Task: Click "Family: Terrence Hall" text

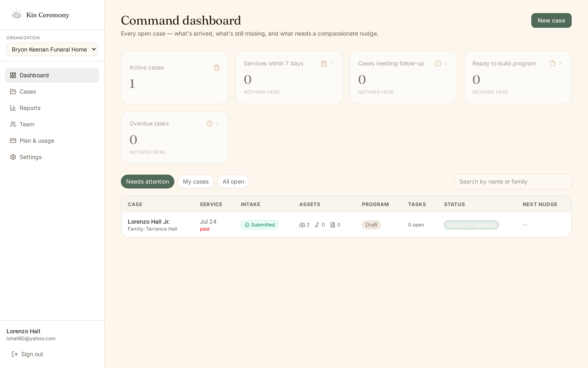Action: [x=152, y=229]
